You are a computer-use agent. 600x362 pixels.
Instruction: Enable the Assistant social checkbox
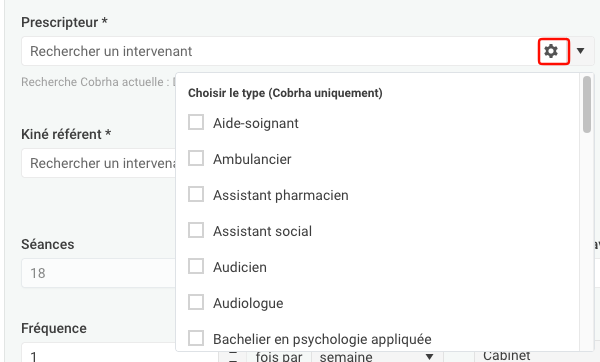coord(196,230)
